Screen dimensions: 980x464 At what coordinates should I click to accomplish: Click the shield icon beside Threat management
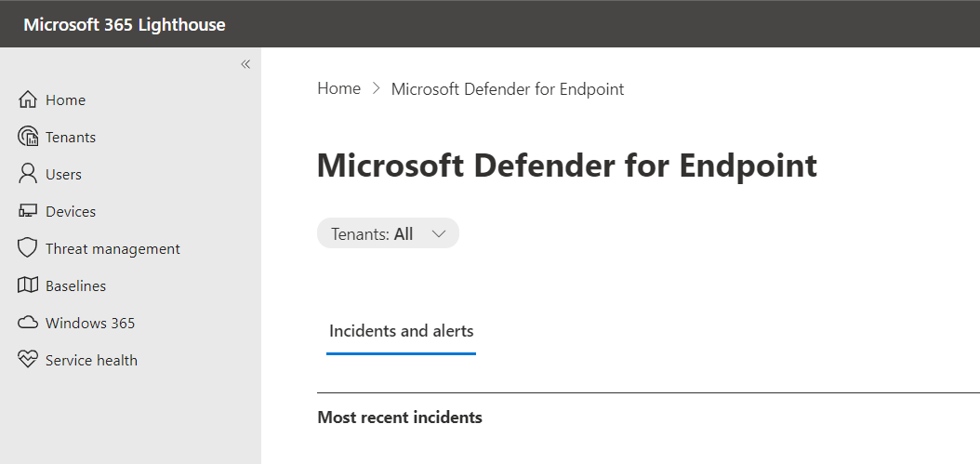28,248
